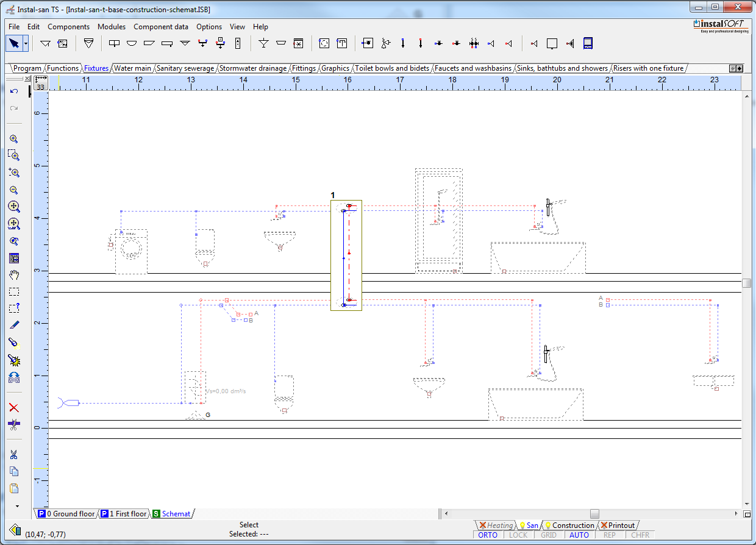The width and height of the screenshot is (756, 545).
Task: Select the blue computer-like device icon
Action: [x=588, y=43]
